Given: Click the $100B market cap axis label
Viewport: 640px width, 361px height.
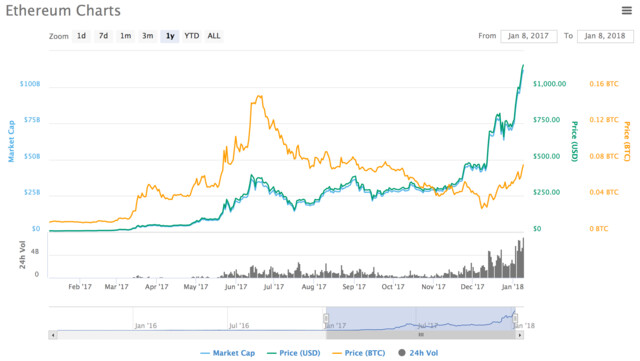Looking at the screenshot, I should [30, 84].
